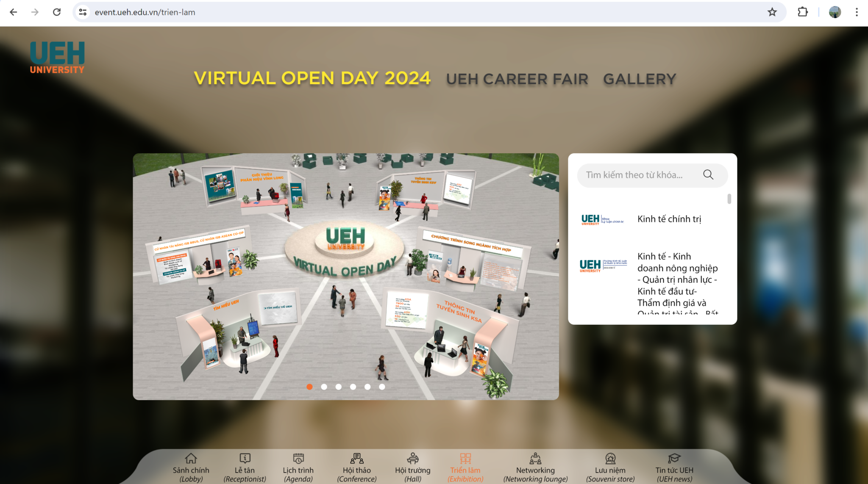Select the first carousel slide dot
Screen dimensions: 868x484
[310, 387]
